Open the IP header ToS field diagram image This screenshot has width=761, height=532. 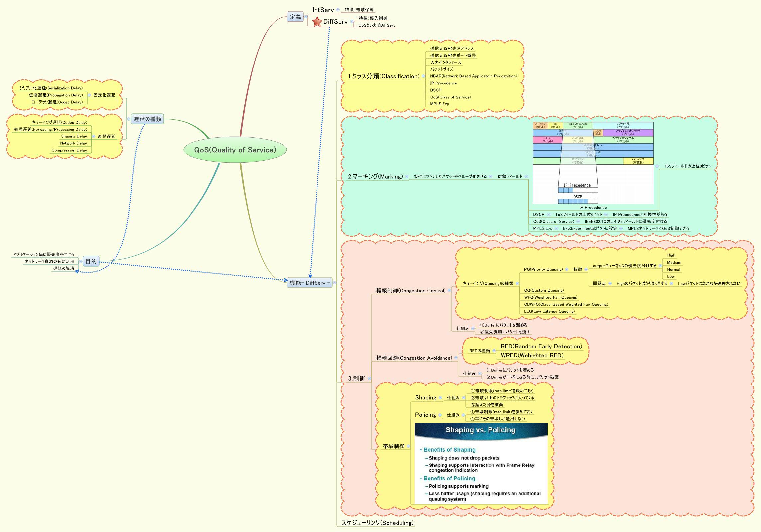click(x=593, y=163)
